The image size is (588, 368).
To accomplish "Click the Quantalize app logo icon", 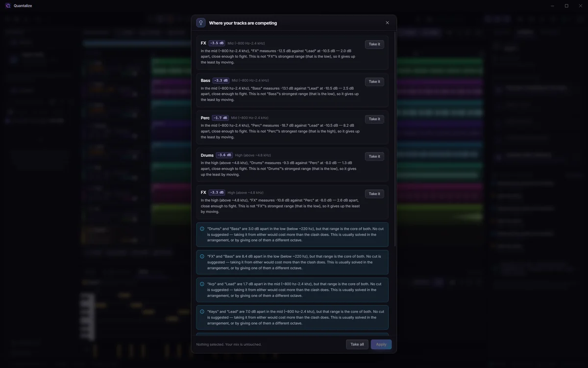I will 8,6.
